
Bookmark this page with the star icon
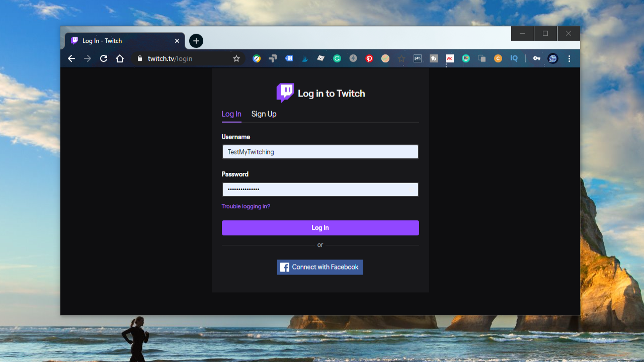(x=236, y=58)
